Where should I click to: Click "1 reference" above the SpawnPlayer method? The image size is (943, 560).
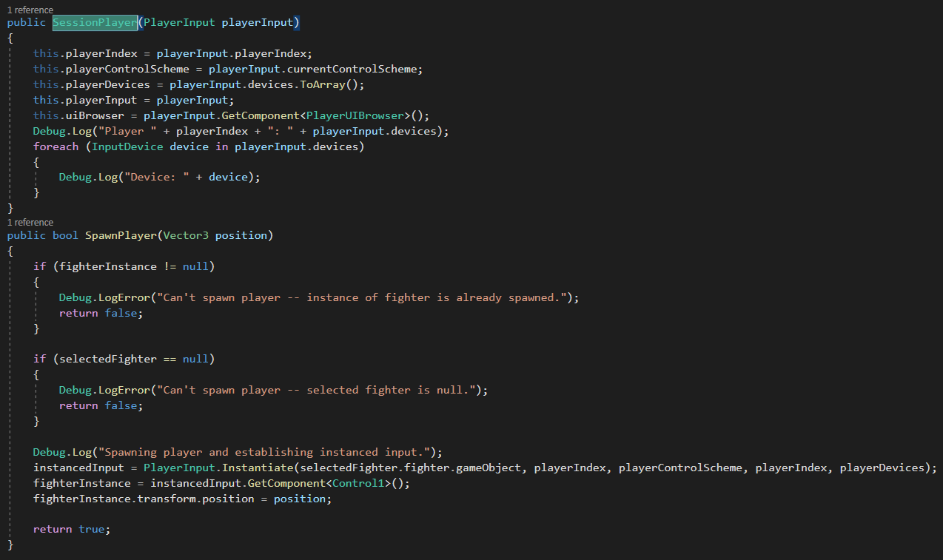coord(30,222)
